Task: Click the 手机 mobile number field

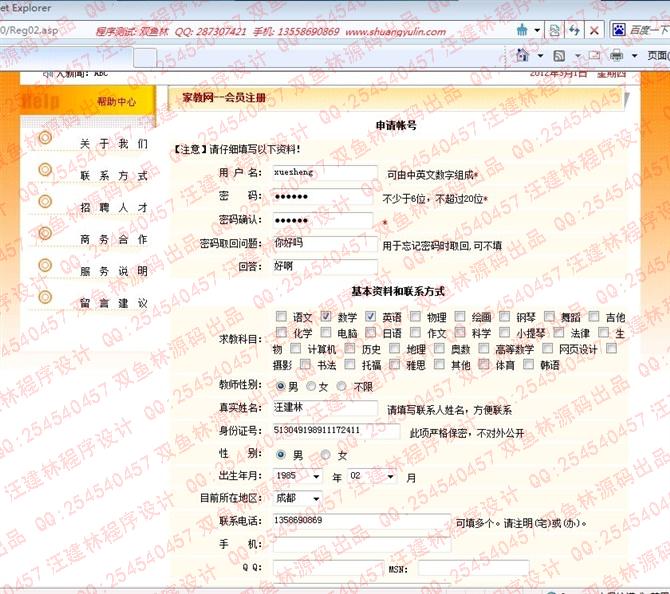Action: pos(361,545)
